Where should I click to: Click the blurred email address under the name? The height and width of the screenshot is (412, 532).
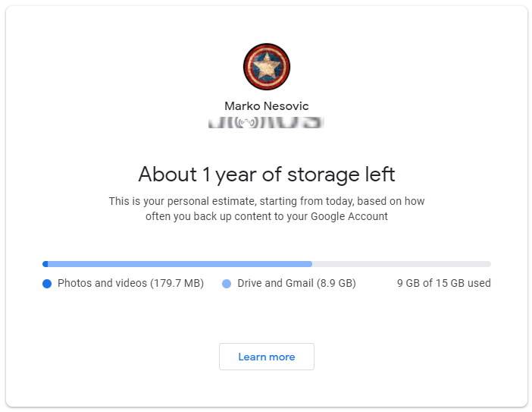(266, 122)
